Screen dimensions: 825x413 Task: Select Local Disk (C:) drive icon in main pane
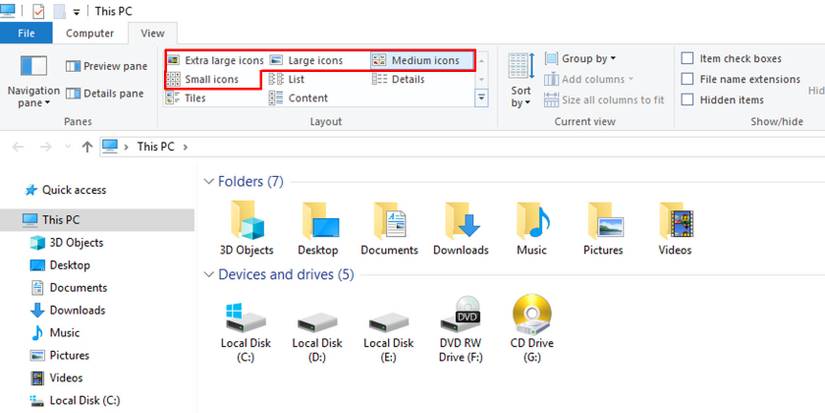pos(246,316)
